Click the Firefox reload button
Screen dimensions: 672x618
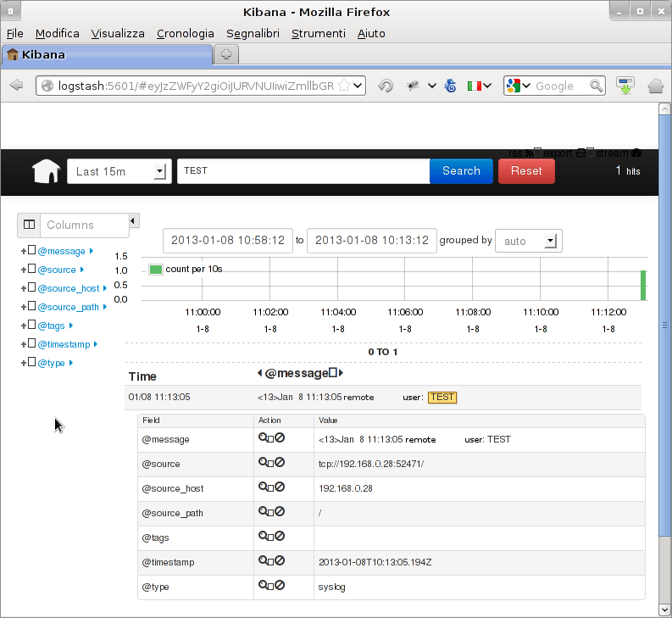coord(386,86)
